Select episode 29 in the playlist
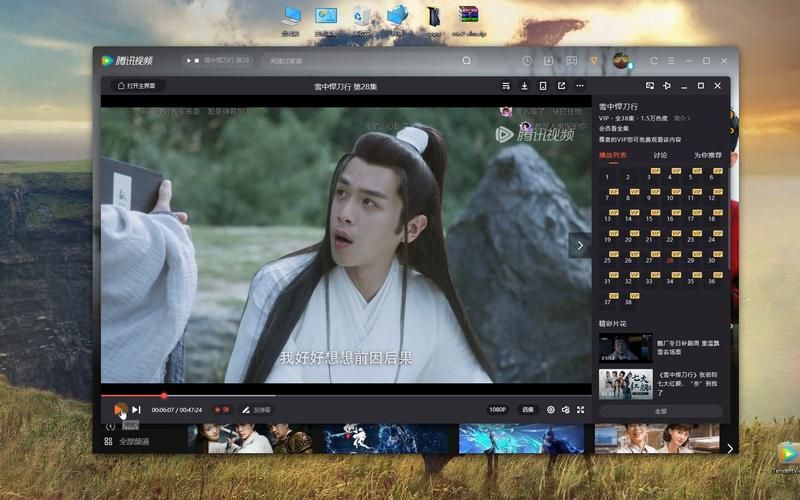 [x=691, y=260]
